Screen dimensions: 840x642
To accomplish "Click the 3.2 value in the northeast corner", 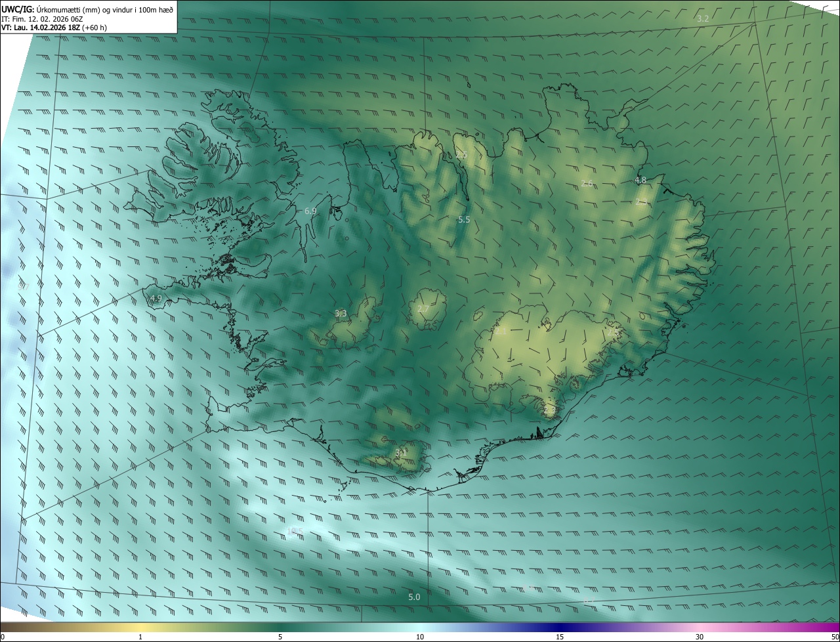I will (703, 18).
